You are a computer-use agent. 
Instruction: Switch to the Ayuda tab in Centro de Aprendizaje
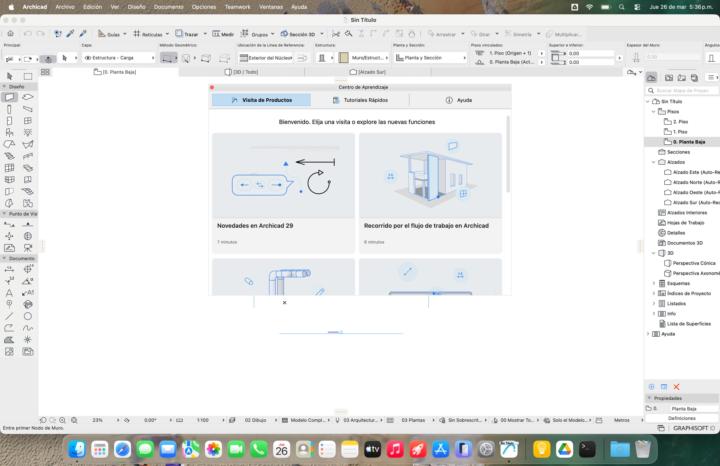point(459,100)
